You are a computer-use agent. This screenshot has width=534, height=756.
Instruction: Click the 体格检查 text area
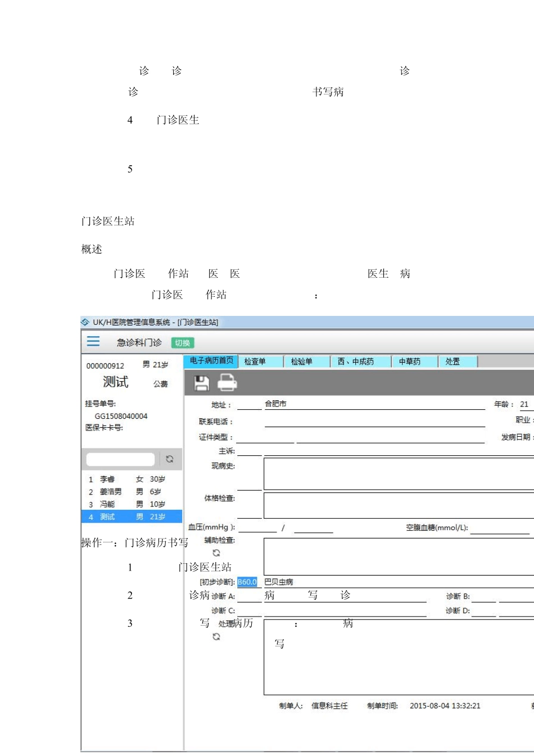[x=399, y=505]
